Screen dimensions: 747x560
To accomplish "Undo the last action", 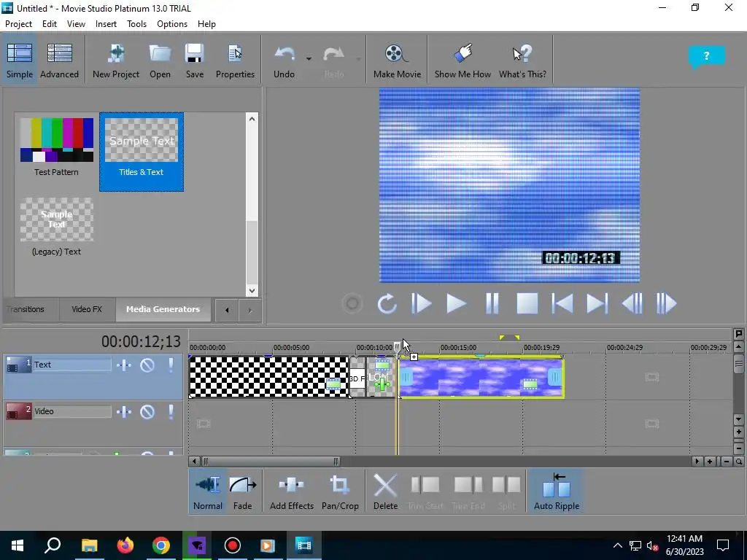I will pos(284,60).
